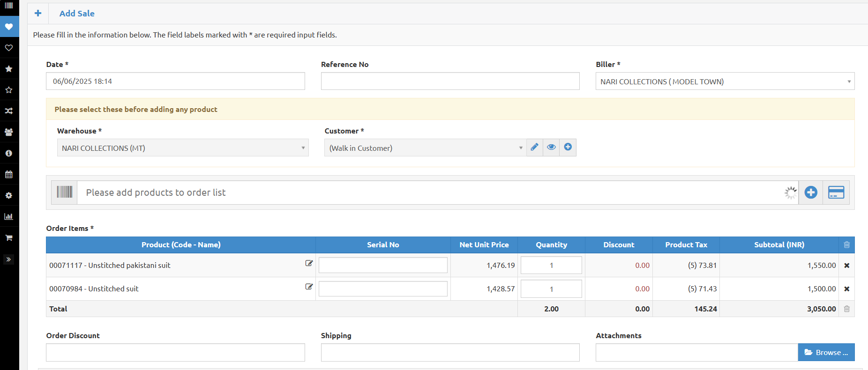Open the gift card icon in the search bar
The image size is (868, 370).
[836, 192]
